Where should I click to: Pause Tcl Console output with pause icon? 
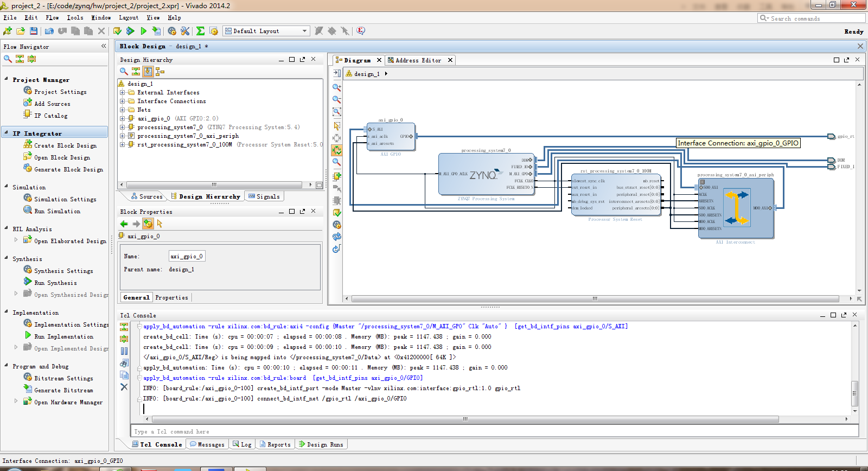(x=124, y=351)
